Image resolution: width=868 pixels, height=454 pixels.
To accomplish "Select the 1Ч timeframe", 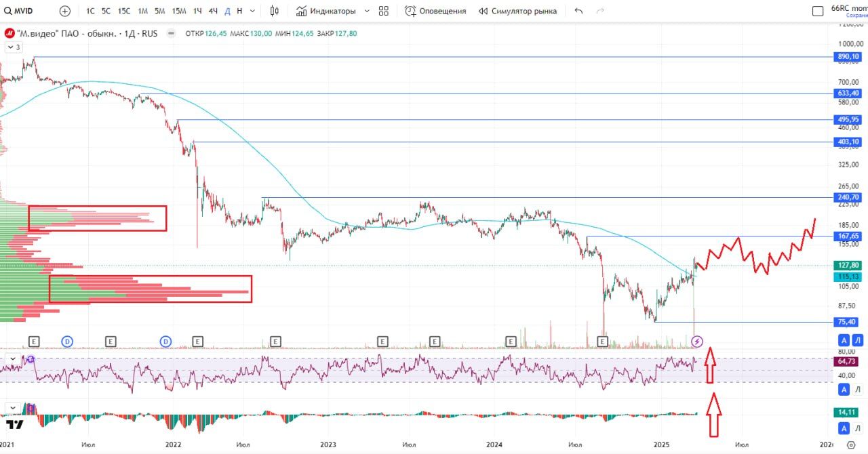I will (x=197, y=11).
